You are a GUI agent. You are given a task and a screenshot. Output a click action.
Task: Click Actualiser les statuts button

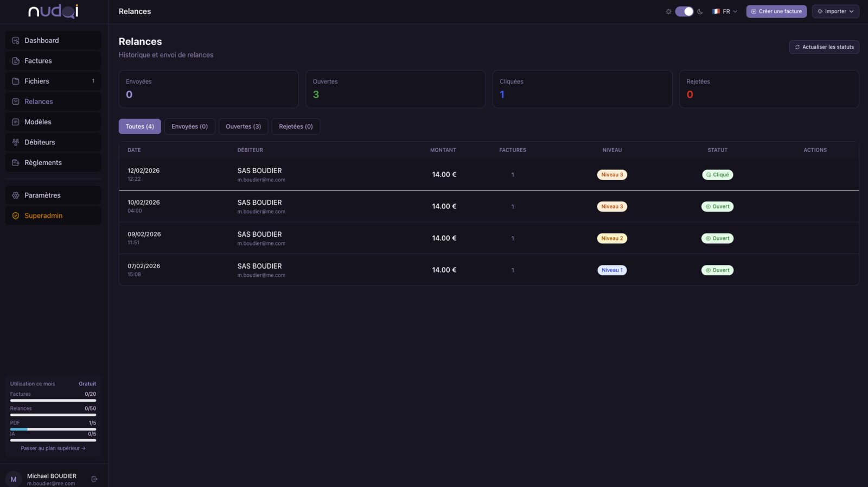click(824, 47)
